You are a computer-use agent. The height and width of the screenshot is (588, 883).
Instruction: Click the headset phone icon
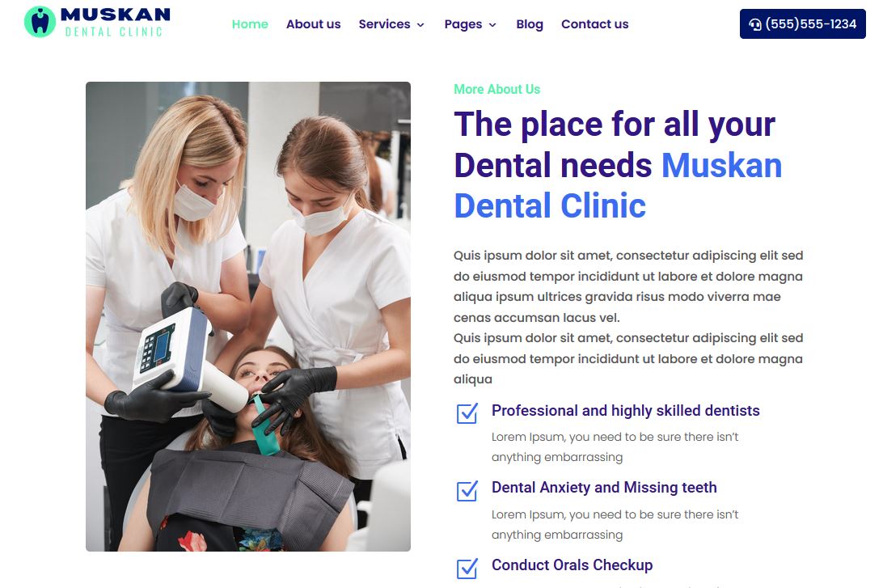(x=755, y=24)
